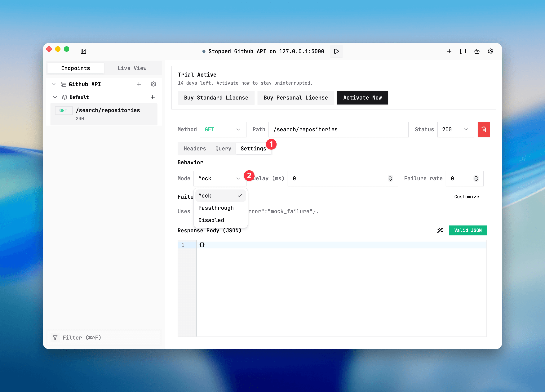Add an endpoint via plus next to Default

click(x=153, y=97)
